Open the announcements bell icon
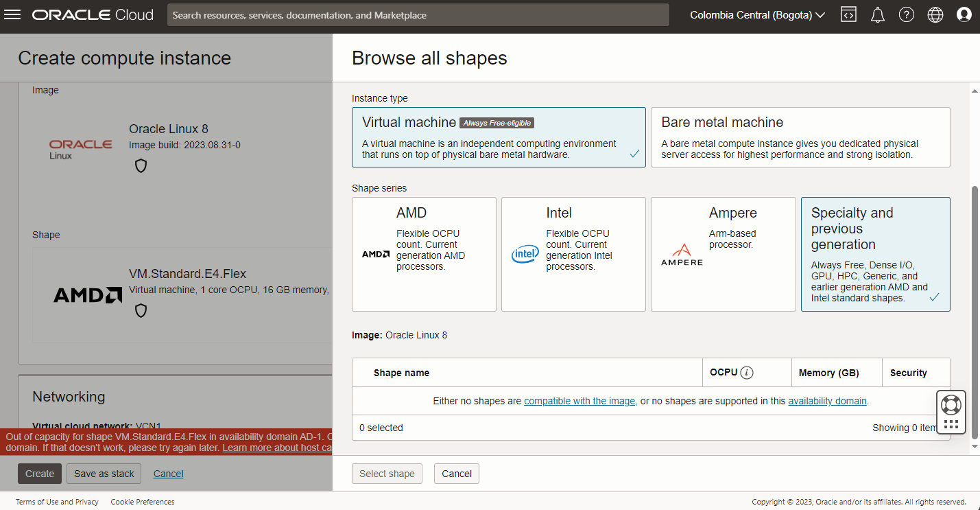The height and width of the screenshot is (510, 980). point(878,15)
